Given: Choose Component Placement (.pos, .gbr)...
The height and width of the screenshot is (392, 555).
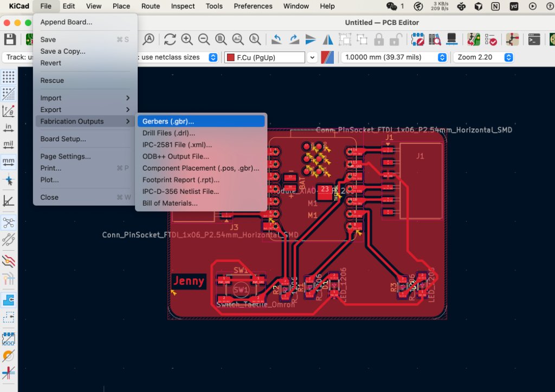Looking at the screenshot, I should click(201, 168).
